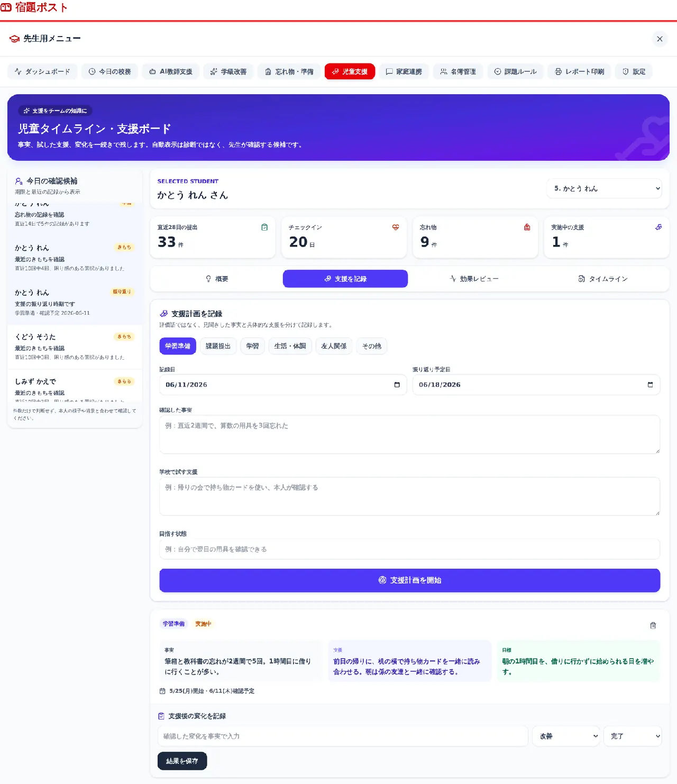Select the 課題提出 category chip

click(218, 346)
